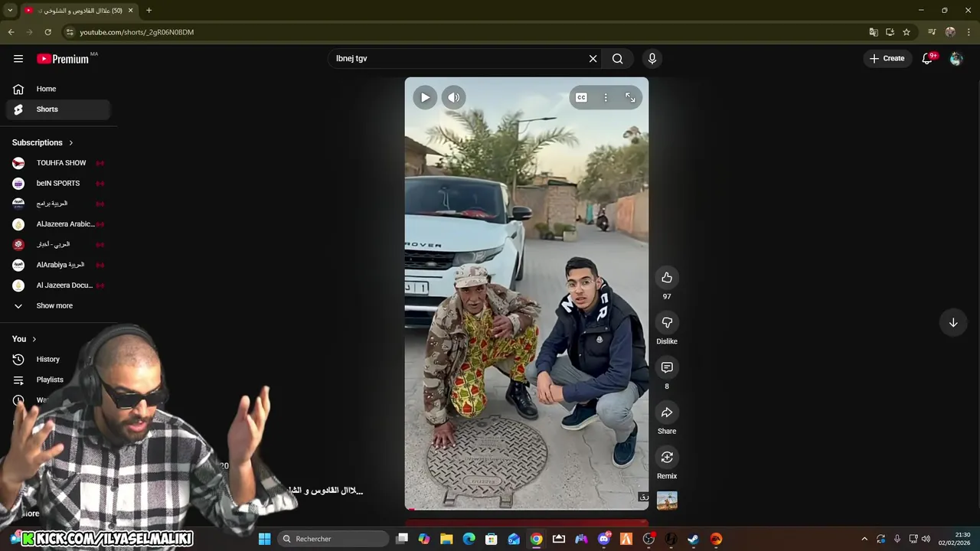Open Microsoft Edge from the taskbar
The image size is (980, 551).
tap(469, 539)
